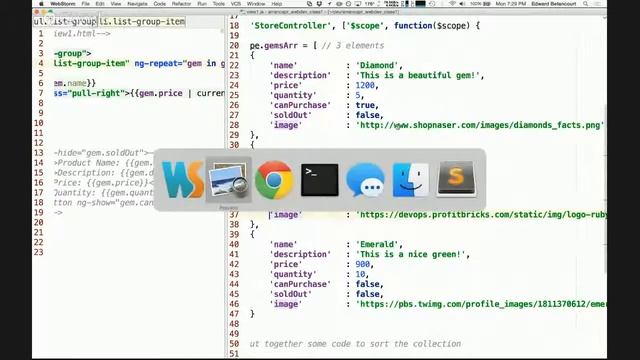Select Google Chrome in app switcher
Image resolution: width=640 pixels, height=360 pixels.
pyautogui.click(x=274, y=180)
